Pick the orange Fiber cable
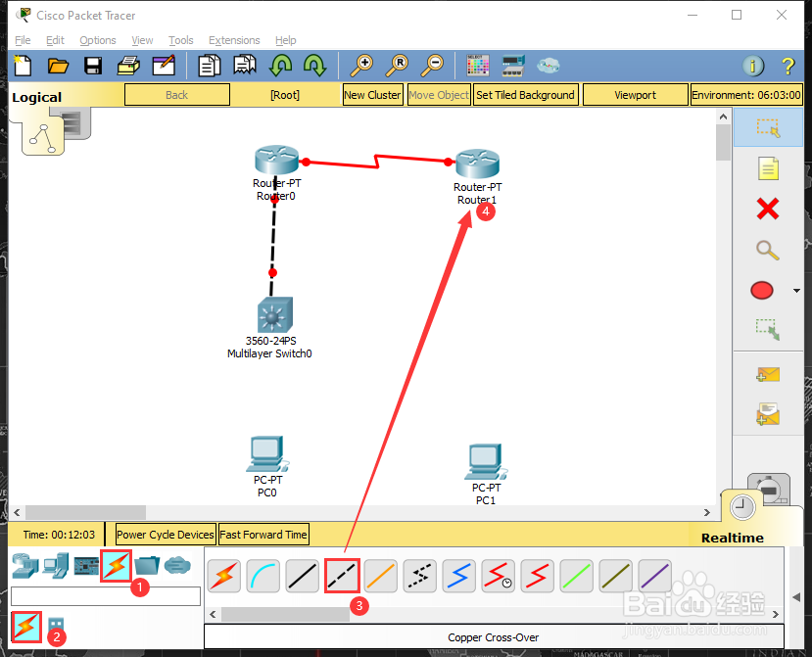 (x=381, y=576)
